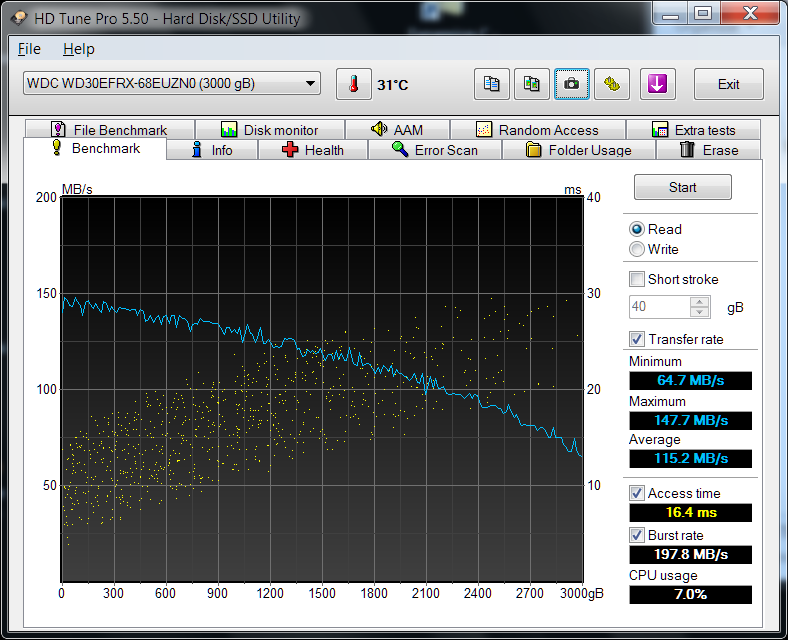Switch to the Error Scan tab
The height and width of the screenshot is (640, 788).
tap(433, 150)
